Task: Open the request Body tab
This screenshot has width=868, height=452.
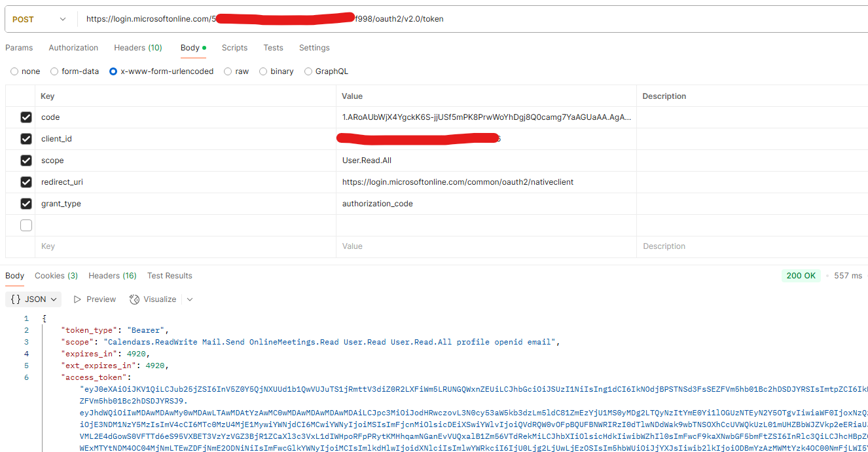Action: (x=193, y=48)
